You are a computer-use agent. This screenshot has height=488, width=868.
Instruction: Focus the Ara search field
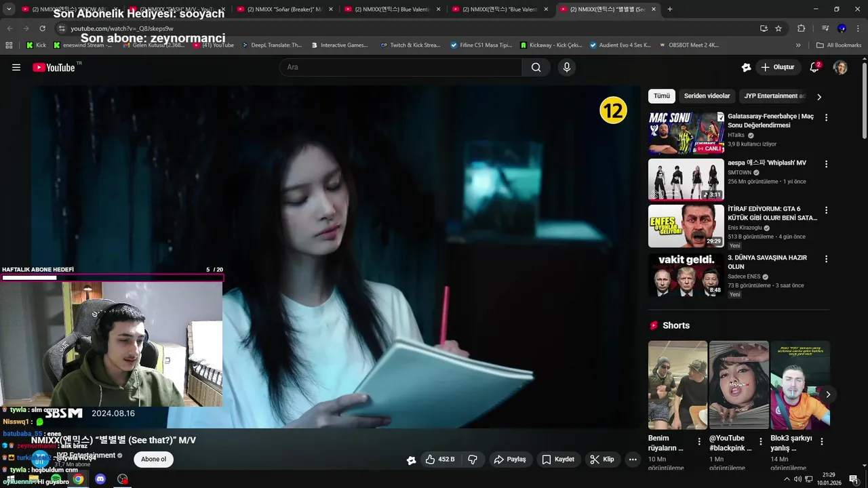coord(401,67)
